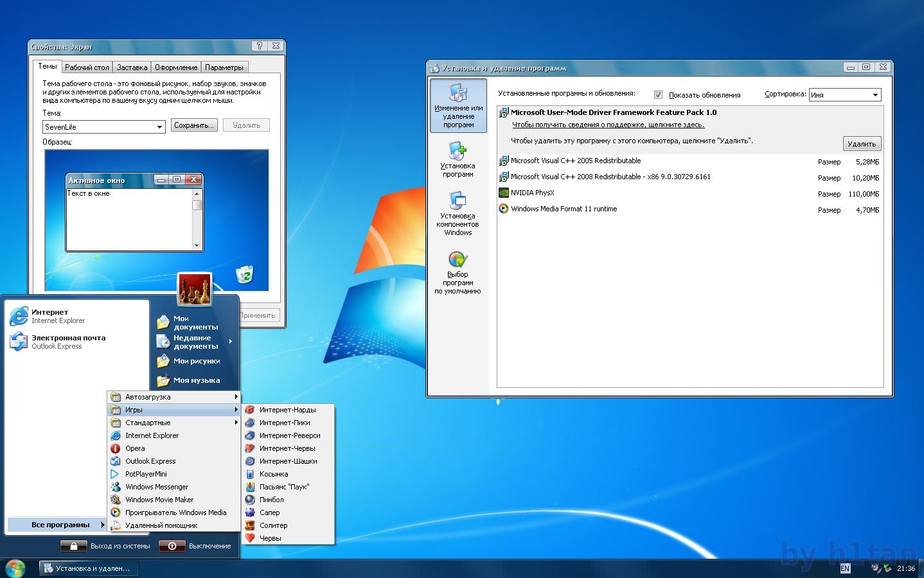924x578 pixels.
Task: Click the Opera icon in programs list
Action: (x=116, y=448)
